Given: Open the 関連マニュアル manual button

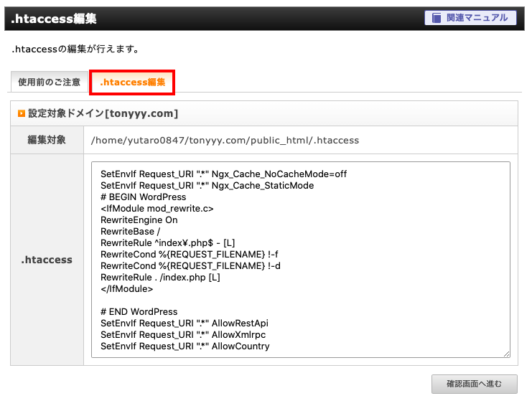Looking at the screenshot, I should (470, 18).
